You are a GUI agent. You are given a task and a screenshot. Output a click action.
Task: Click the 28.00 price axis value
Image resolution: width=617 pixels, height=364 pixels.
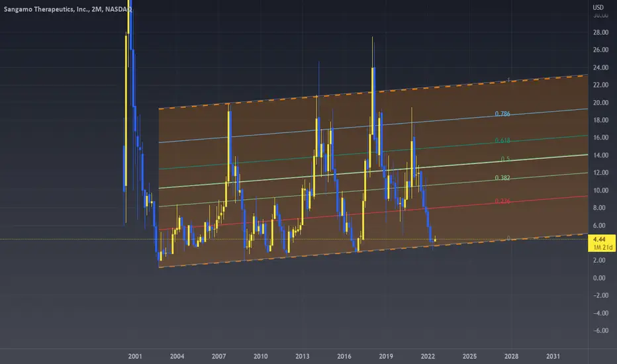(600, 32)
